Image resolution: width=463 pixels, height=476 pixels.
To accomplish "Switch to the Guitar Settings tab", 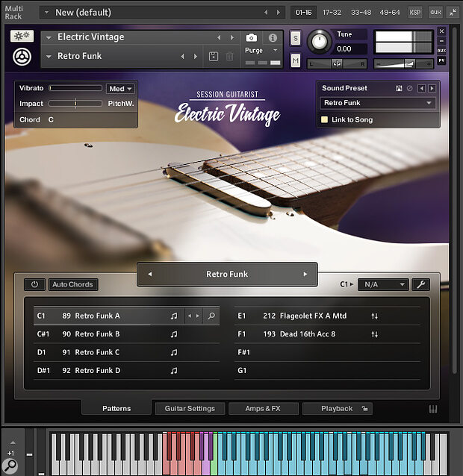I will 190,409.
